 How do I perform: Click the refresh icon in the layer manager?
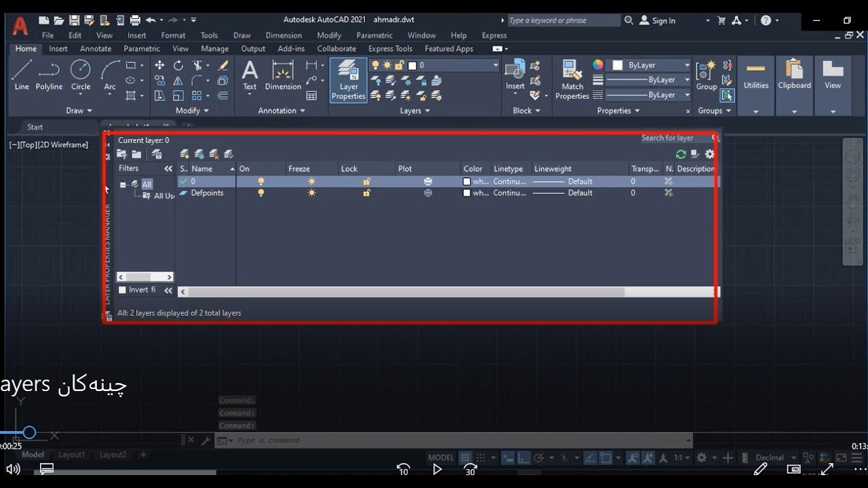pos(681,155)
